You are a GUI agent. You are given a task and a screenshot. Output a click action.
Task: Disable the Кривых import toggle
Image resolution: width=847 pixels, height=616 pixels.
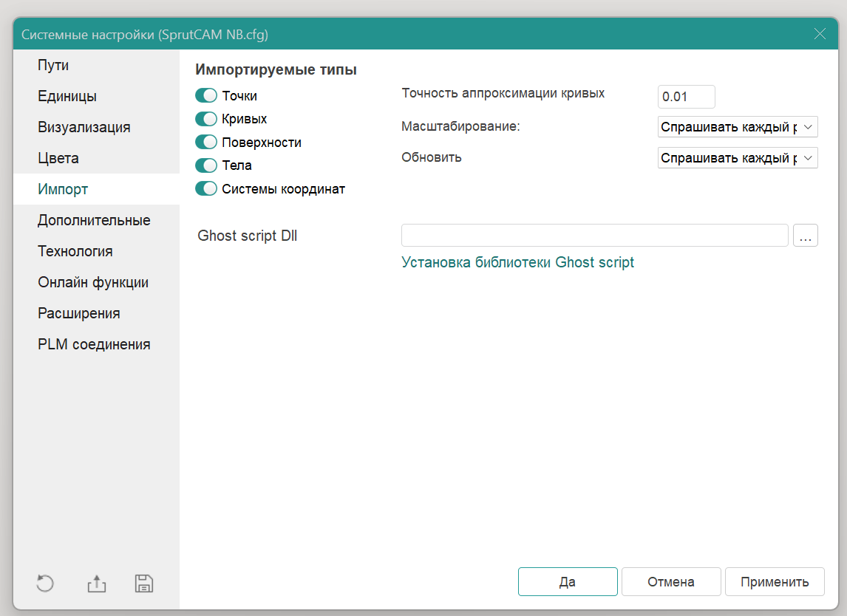[x=206, y=119]
